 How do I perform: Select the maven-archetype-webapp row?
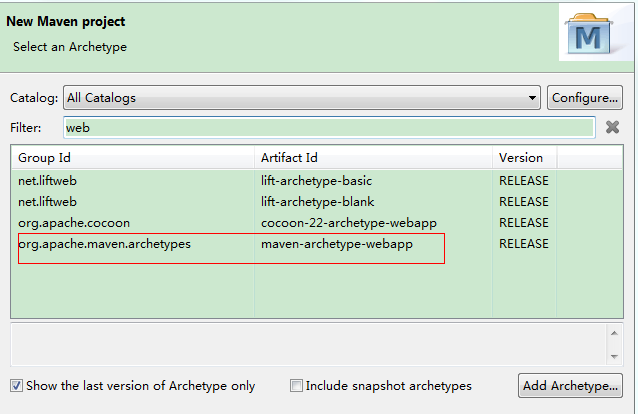pos(317,244)
